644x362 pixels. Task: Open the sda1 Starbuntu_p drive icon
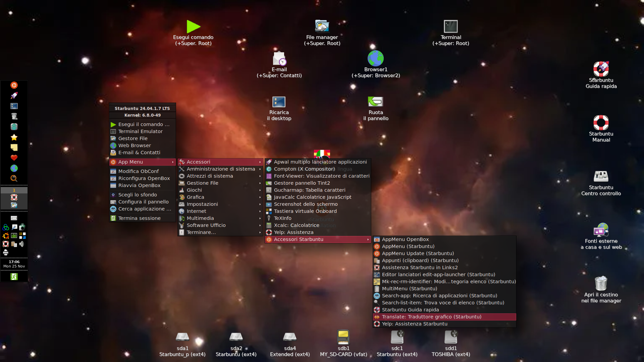pos(182,344)
